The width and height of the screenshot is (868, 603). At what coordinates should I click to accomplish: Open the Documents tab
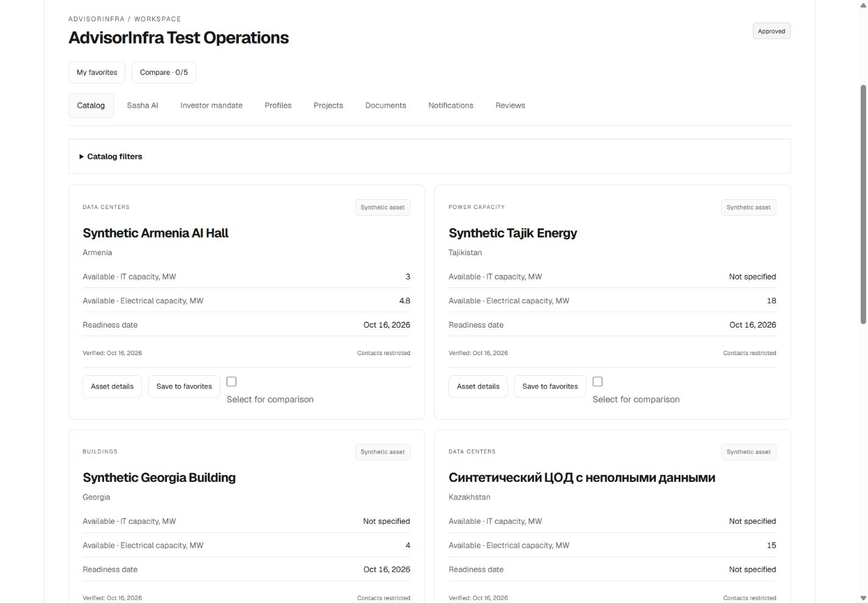click(386, 105)
